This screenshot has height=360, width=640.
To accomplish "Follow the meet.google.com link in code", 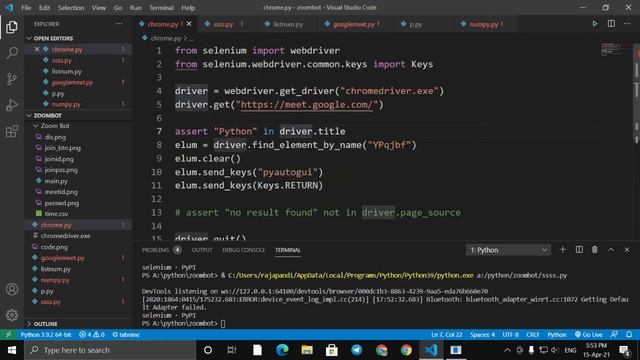I will tap(307, 104).
